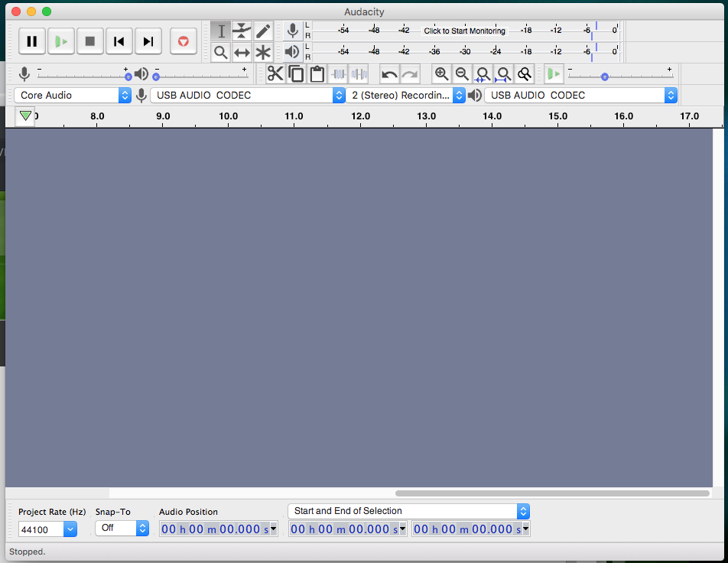Expand the recording channels dropdown
Screen dimensions: 728x563
click(x=406, y=96)
